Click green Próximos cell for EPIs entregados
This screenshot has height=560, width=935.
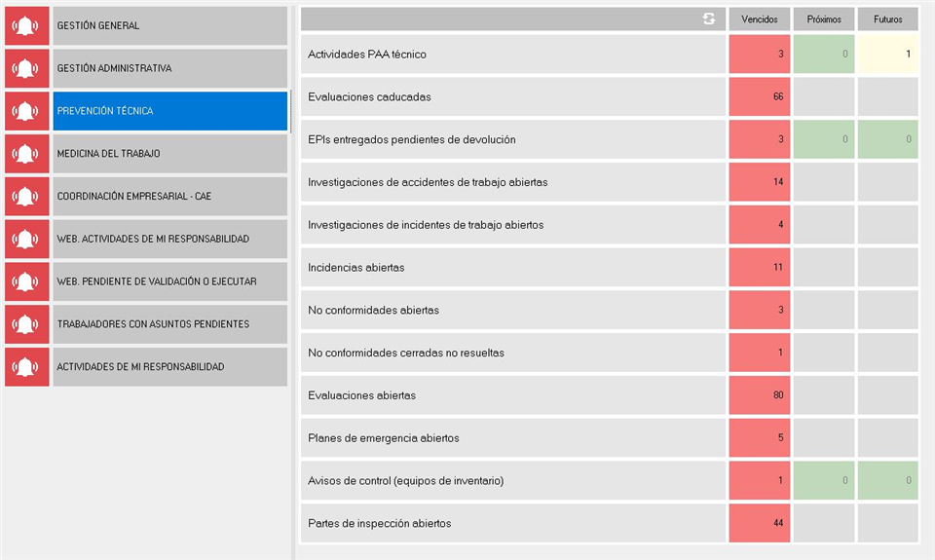[823, 140]
